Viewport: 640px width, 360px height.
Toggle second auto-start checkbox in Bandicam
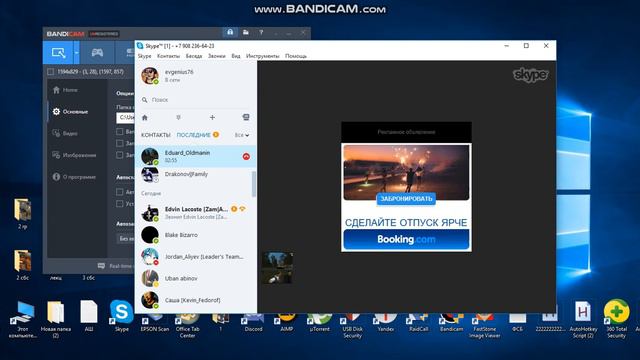click(120, 203)
